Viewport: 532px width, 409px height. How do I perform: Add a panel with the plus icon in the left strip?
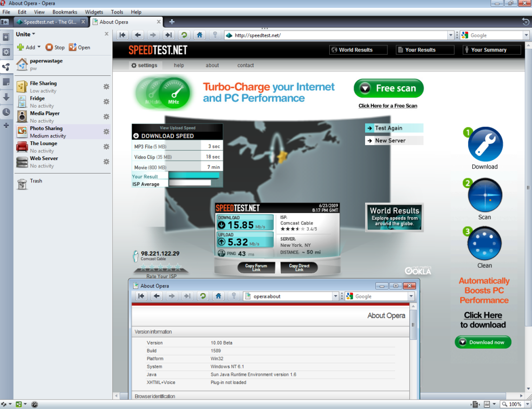coord(6,125)
